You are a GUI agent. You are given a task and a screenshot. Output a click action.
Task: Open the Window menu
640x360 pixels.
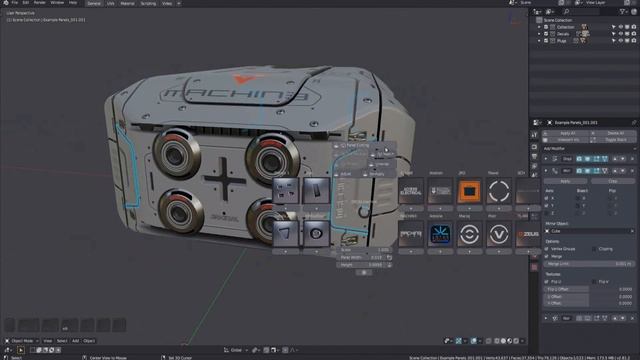(57, 3)
